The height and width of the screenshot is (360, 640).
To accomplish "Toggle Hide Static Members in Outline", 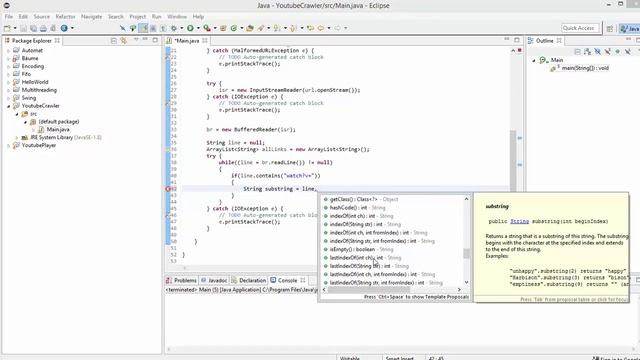I will [607, 51].
